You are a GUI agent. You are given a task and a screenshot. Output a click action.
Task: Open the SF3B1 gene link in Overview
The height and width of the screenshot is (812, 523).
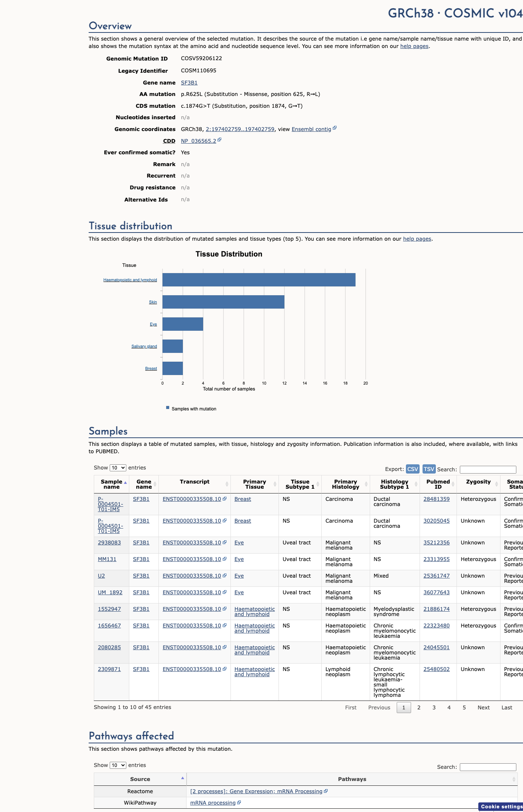click(x=189, y=83)
